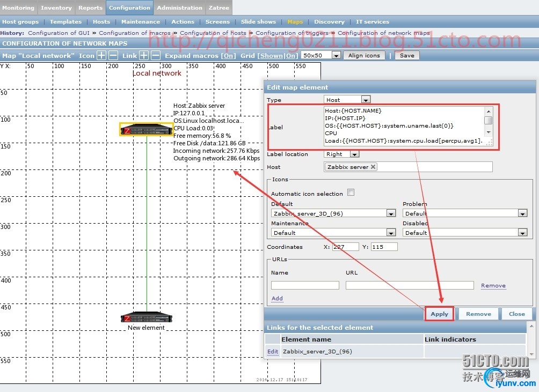539x392 pixels.
Task: Click the URL address input field
Action: point(410,285)
